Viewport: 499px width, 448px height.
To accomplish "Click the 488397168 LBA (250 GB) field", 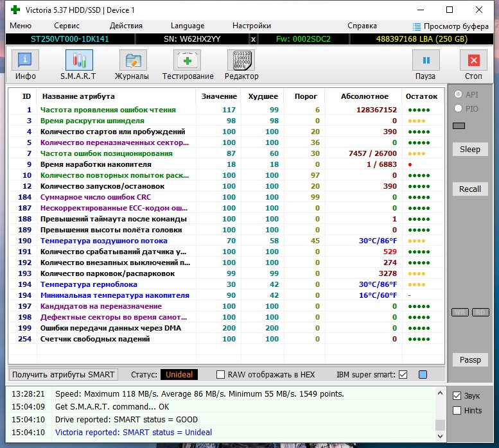I will [422, 39].
